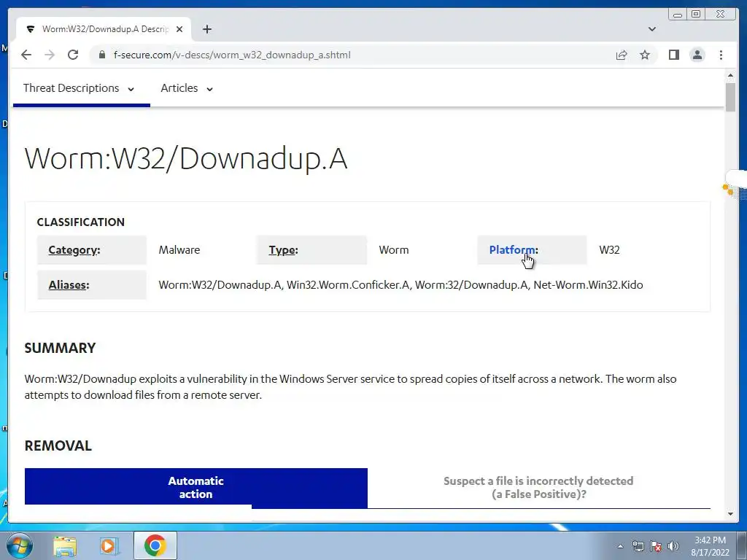This screenshot has width=747, height=560.
Task: Open the volume speaker icon
Action: 673,546
